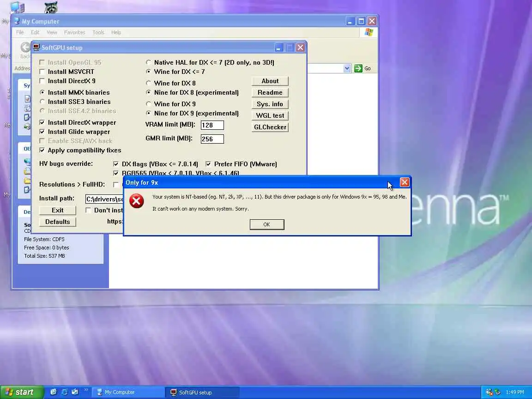532x399 pixels.
Task: Click the taskbar clock showing 1:49 PM
Action: (x=515, y=392)
